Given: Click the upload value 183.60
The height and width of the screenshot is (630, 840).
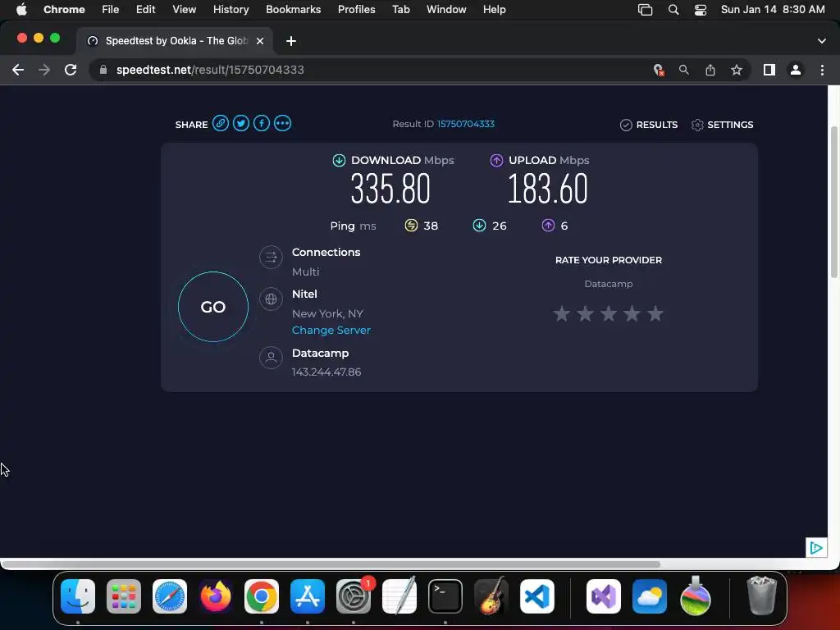Looking at the screenshot, I should 547,189.
